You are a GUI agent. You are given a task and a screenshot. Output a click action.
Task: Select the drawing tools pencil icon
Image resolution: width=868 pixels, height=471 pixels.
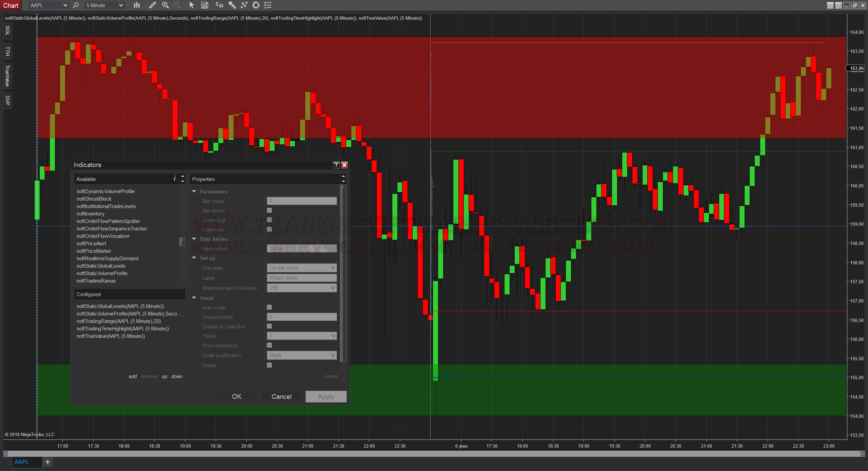tap(153, 5)
